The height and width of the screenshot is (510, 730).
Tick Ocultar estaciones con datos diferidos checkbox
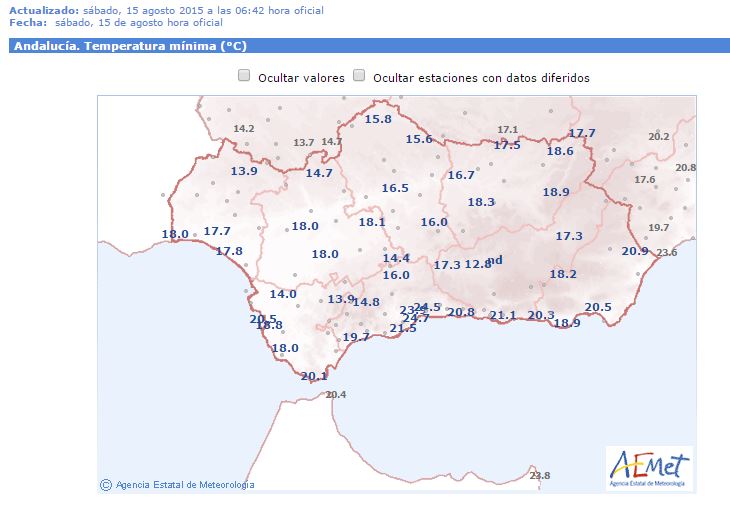pos(359,76)
